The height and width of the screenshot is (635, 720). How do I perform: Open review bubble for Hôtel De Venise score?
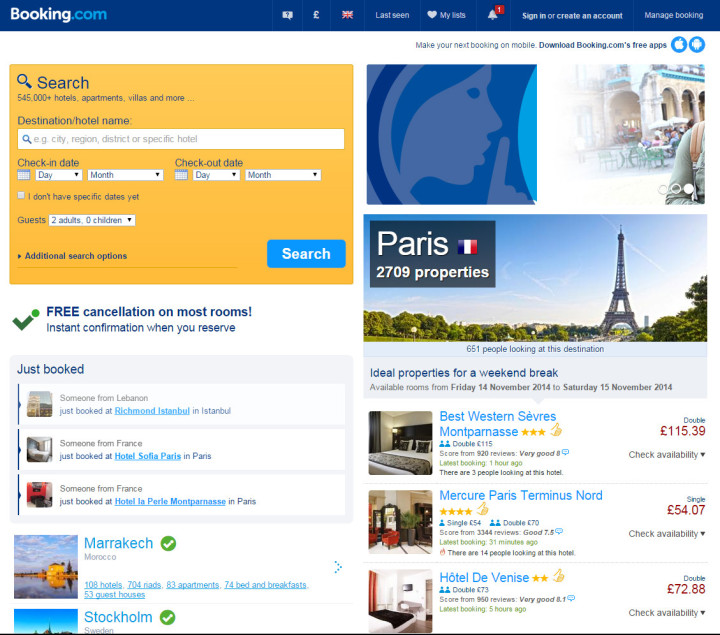click(x=571, y=598)
